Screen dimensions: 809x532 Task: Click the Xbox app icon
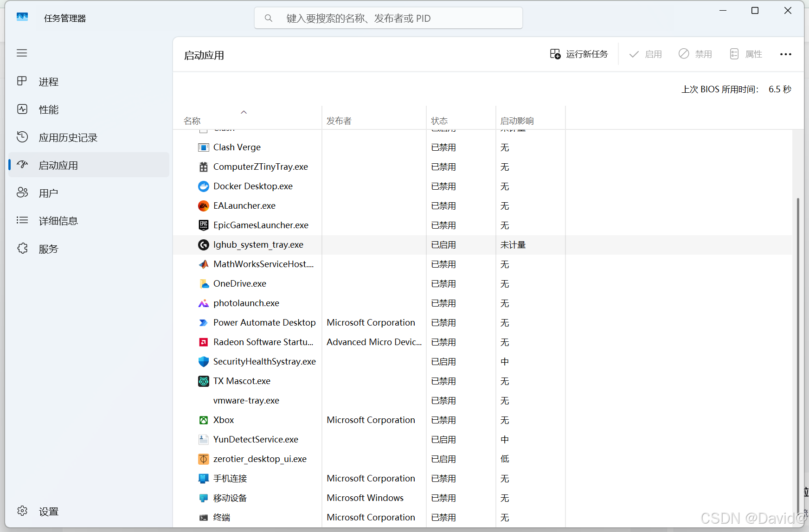tap(203, 420)
